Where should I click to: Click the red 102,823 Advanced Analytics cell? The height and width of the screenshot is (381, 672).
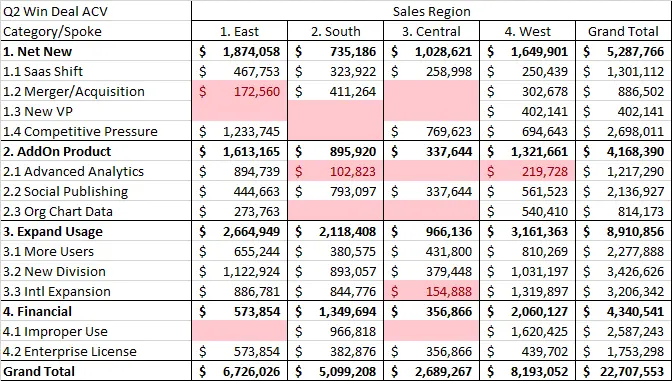click(x=336, y=171)
